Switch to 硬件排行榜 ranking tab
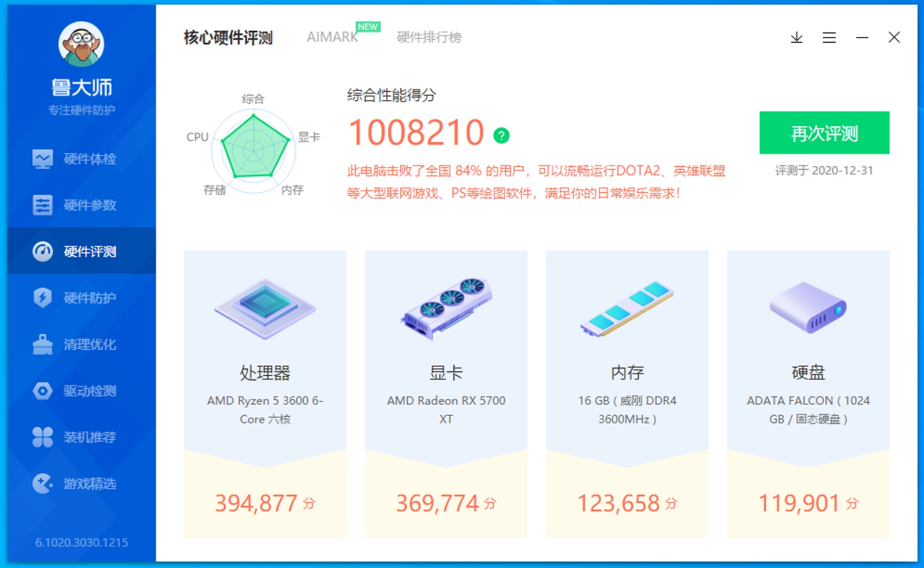The width and height of the screenshot is (924, 568). pos(429,38)
